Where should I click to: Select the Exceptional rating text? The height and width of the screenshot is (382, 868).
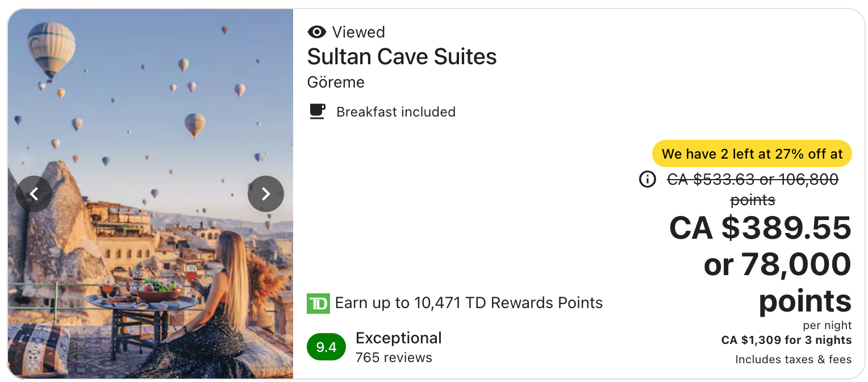(398, 338)
